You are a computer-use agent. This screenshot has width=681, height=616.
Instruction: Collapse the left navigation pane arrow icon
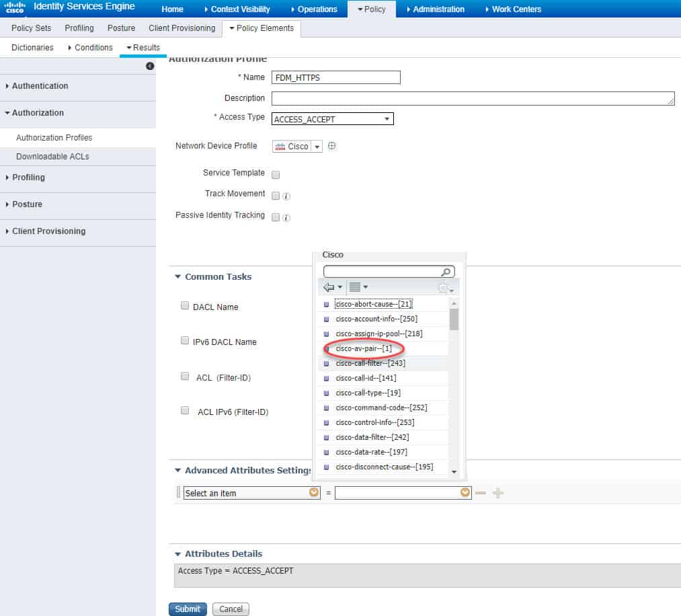point(150,66)
